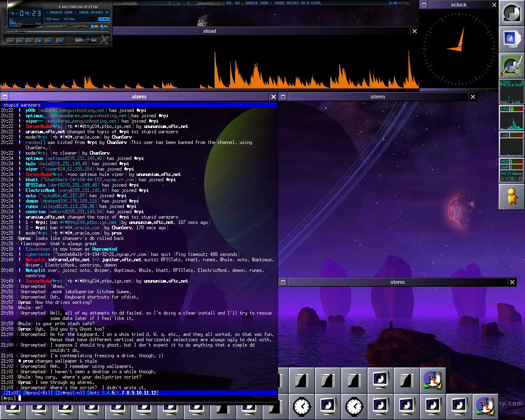Click 'is your pr0n stash safe?' message
Image resolution: width=525 pixels, height=420 pixels.
point(65,324)
